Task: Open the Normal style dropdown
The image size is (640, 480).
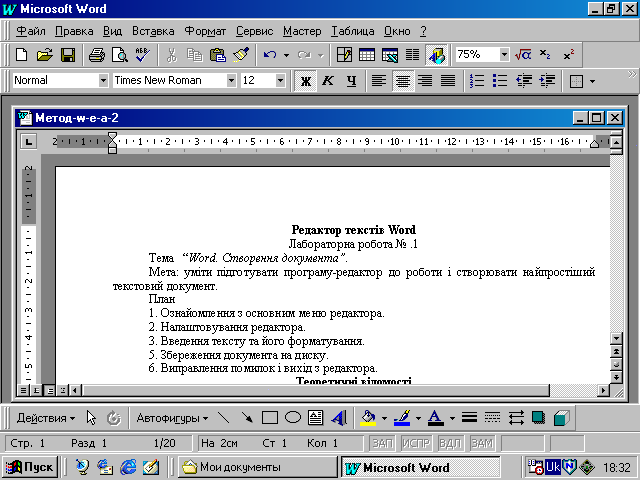Action: point(103,80)
